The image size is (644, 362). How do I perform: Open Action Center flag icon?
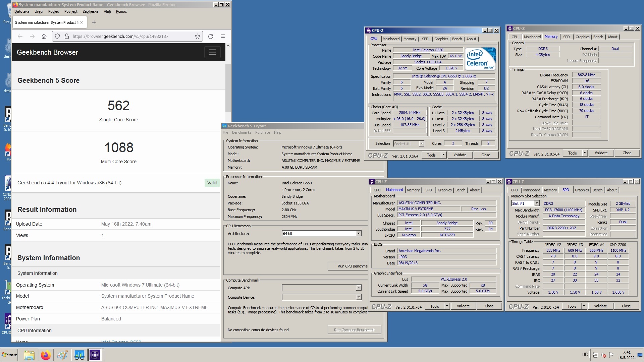pyautogui.click(x=611, y=355)
